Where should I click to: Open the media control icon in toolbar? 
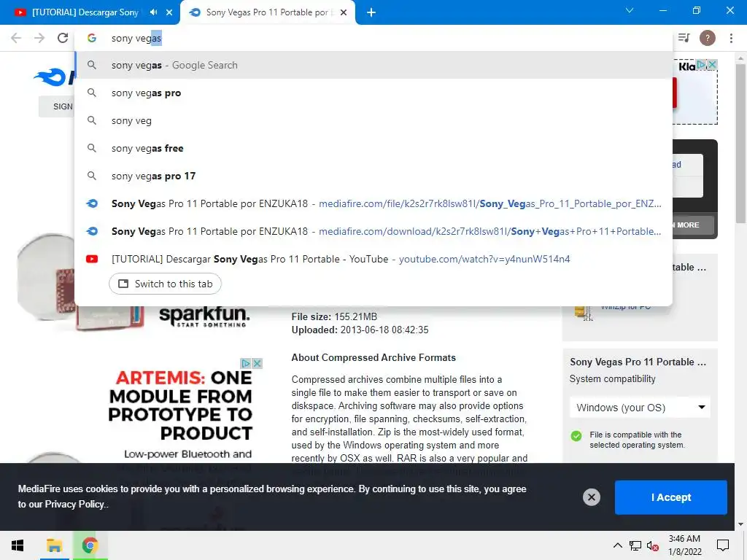click(x=684, y=38)
